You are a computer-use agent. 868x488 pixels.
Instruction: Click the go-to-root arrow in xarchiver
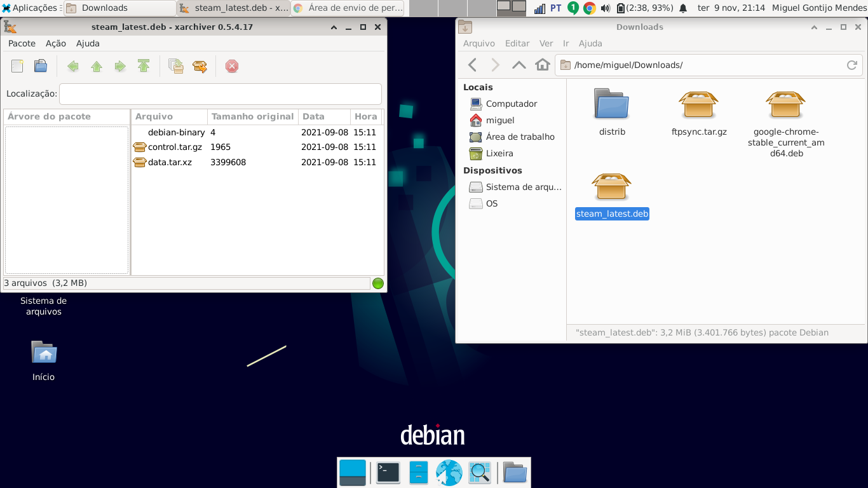click(144, 66)
